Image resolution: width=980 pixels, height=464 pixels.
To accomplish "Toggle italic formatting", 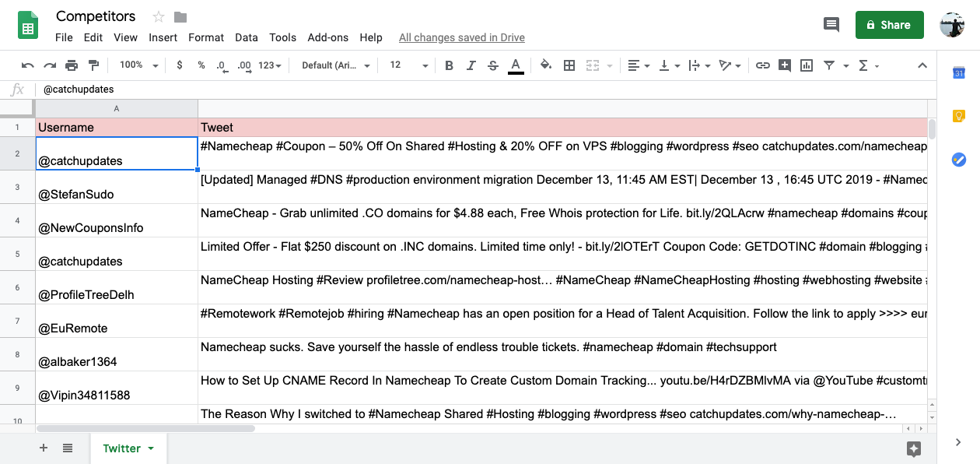I will click(471, 65).
